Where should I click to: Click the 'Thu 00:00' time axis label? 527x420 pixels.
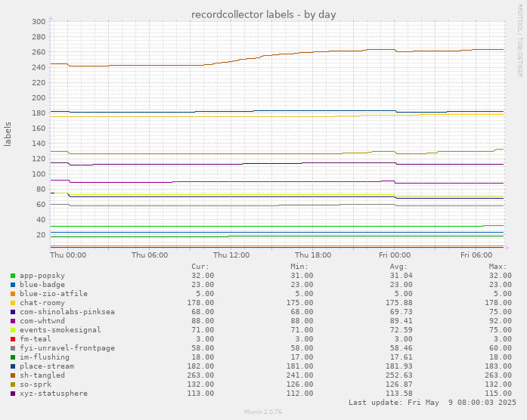pos(68,255)
